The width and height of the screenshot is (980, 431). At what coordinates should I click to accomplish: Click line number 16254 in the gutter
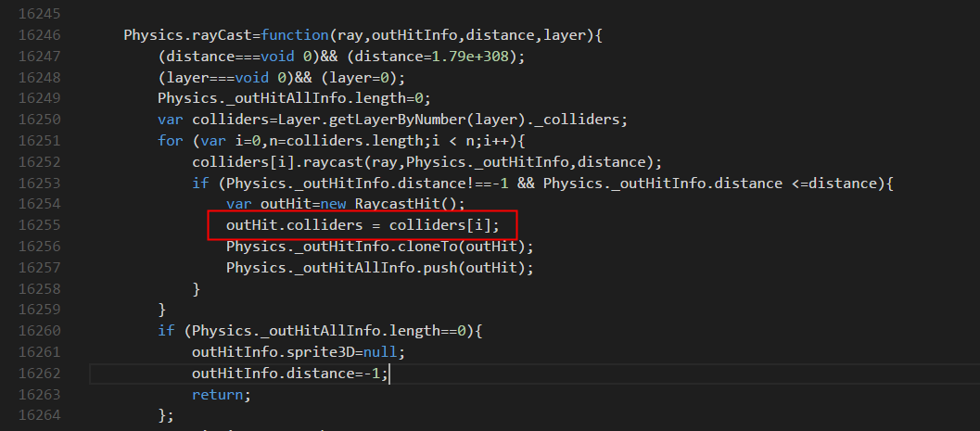coord(39,204)
